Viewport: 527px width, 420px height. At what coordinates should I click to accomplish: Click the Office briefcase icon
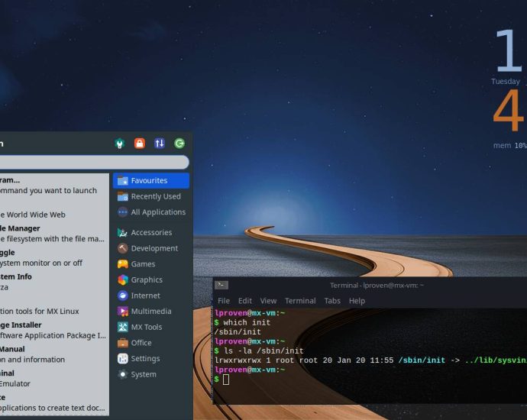point(123,343)
